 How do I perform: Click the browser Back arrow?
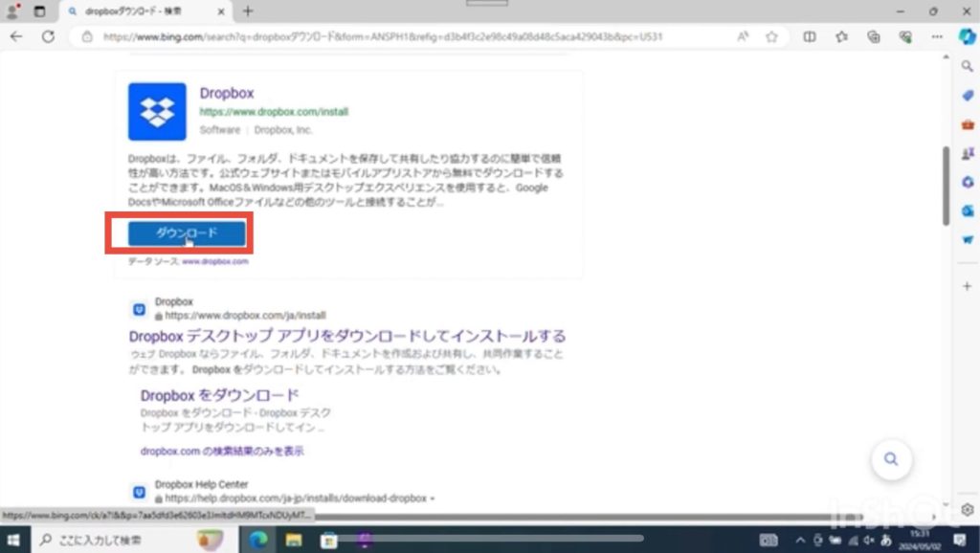pyautogui.click(x=16, y=36)
